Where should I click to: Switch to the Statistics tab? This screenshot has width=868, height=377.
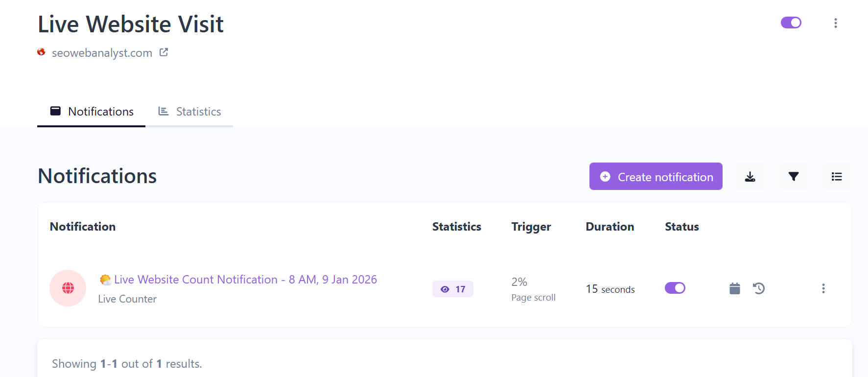(189, 112)
